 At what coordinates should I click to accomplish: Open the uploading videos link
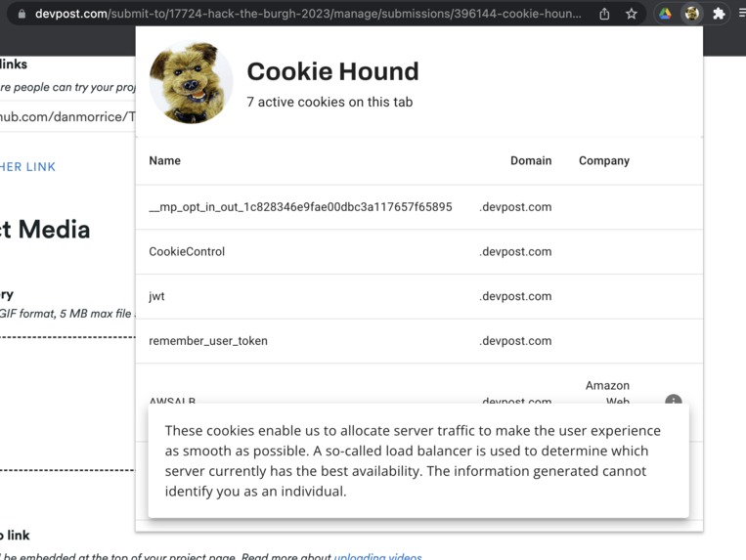coord(377,556)
